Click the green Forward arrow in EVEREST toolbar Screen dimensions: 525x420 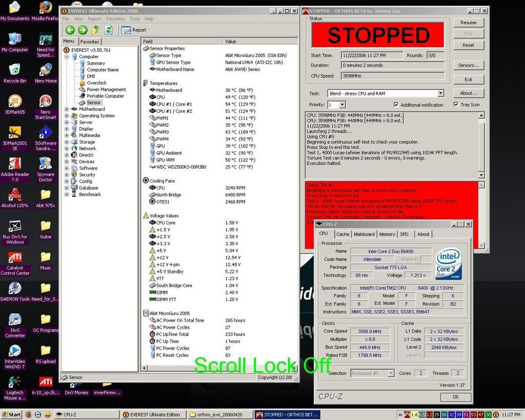(x=83, y=30)
